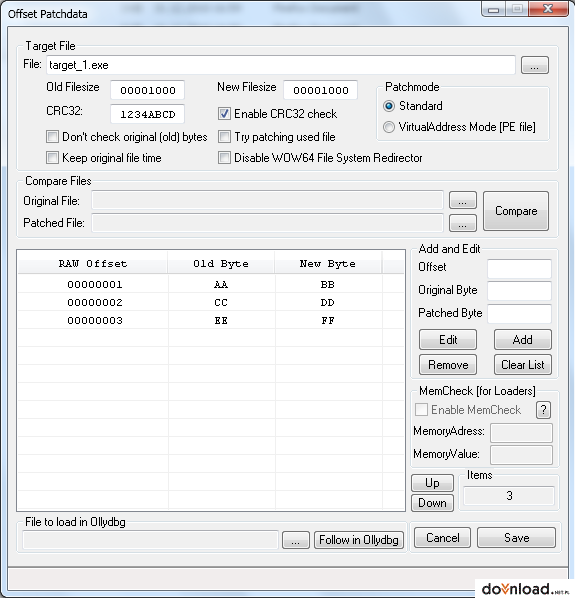Viewport: 575px width, 598px height.
Task: Select Standard patchmode radio button
Action: click(389, 106)
